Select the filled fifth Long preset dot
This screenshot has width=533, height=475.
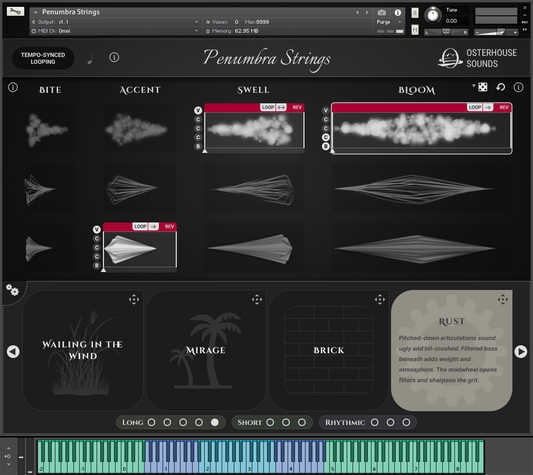coord(214,422)
